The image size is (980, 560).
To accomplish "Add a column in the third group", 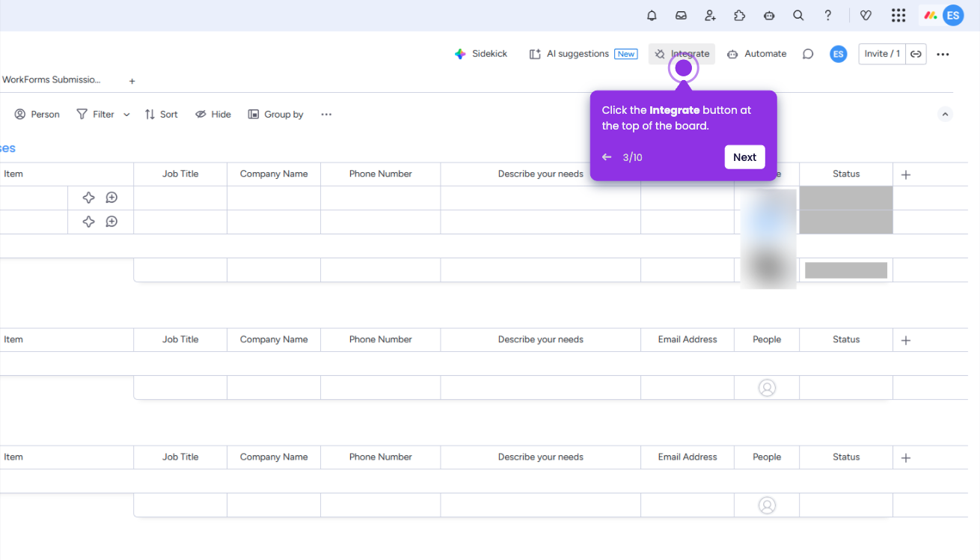I will tap(906, 457).
